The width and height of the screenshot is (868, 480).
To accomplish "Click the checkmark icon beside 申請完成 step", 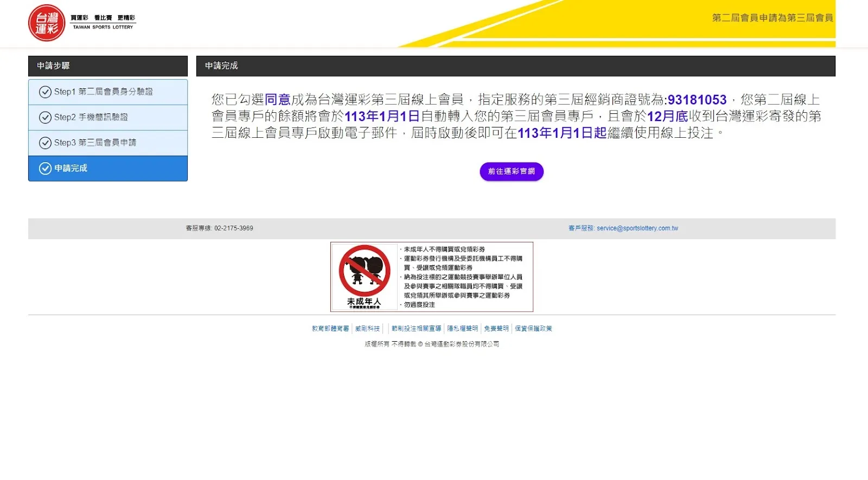I will coord(45,169).
